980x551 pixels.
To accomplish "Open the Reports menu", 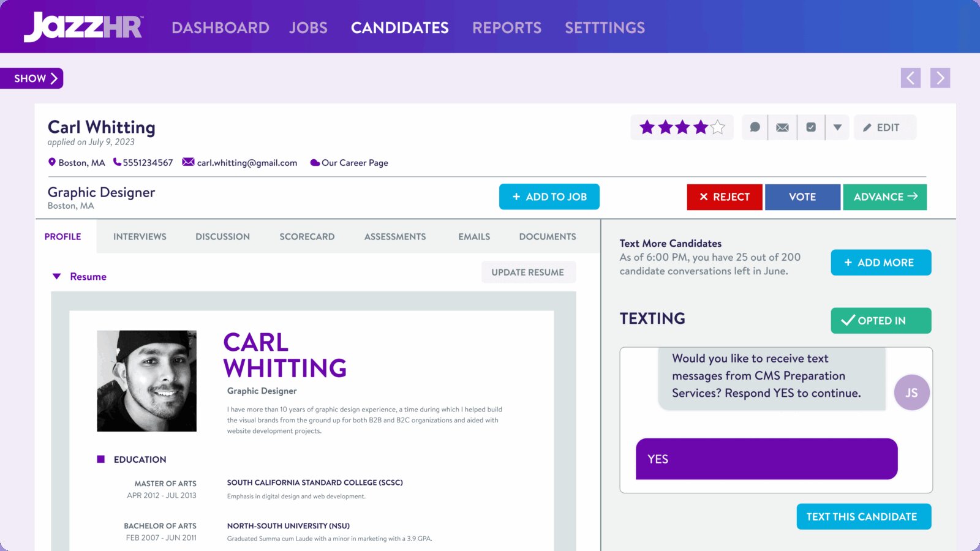I will (x=507, y=28).
